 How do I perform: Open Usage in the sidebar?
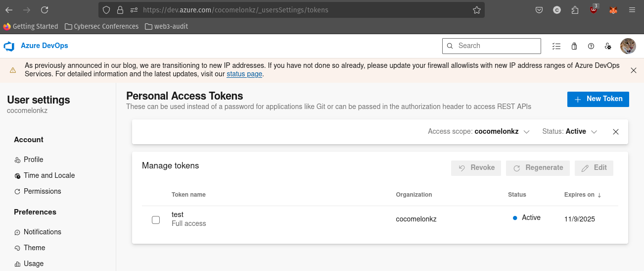click(x=29, y=264)
